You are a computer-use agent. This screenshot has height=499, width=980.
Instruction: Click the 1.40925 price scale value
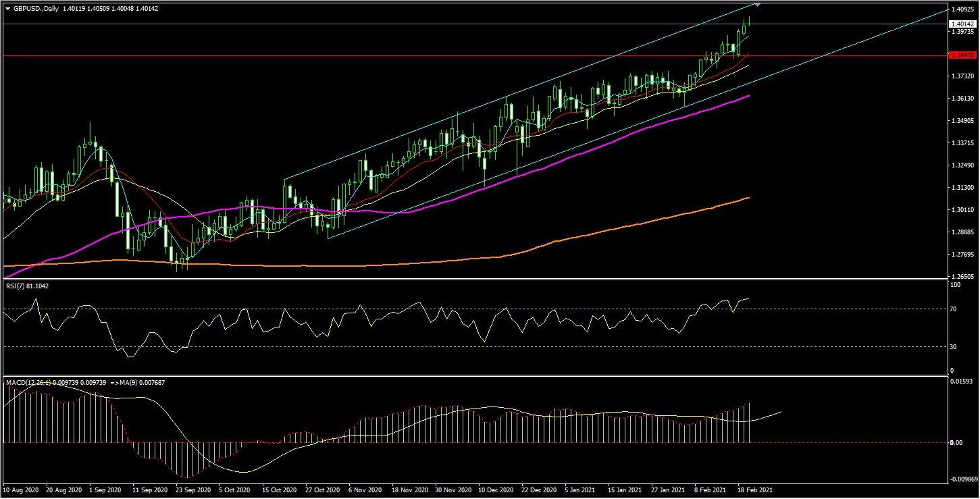[962, 9]
